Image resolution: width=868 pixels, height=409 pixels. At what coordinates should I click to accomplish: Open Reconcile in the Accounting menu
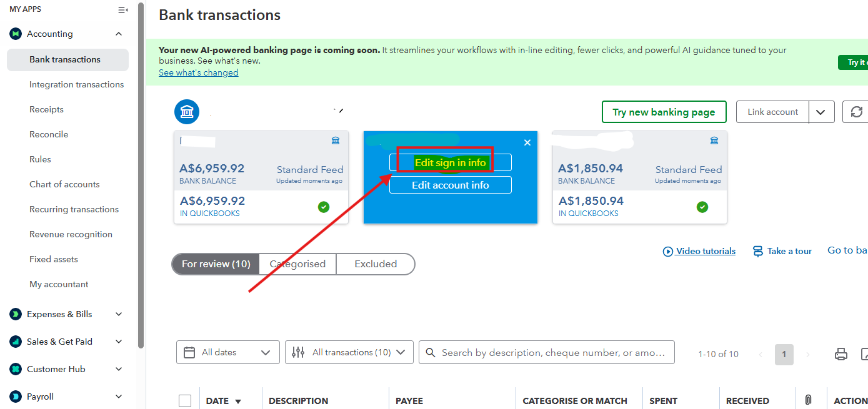[x=49, y=134]
